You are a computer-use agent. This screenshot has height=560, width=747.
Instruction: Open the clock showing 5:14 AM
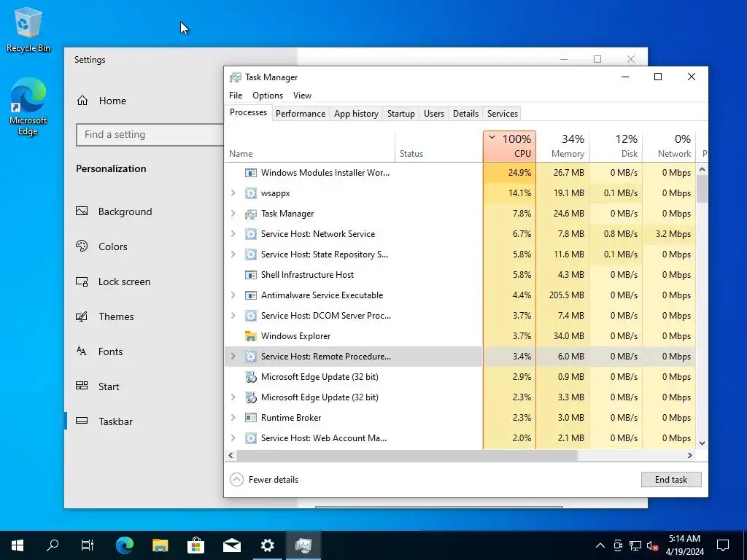pos(684,545)
